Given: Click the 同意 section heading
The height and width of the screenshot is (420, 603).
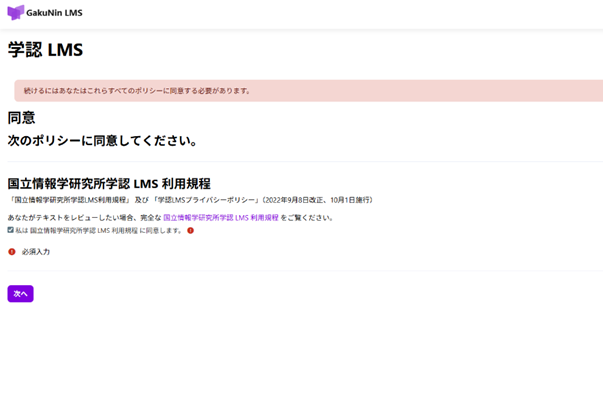Looking at the screenshot, I should pos(21,118).
